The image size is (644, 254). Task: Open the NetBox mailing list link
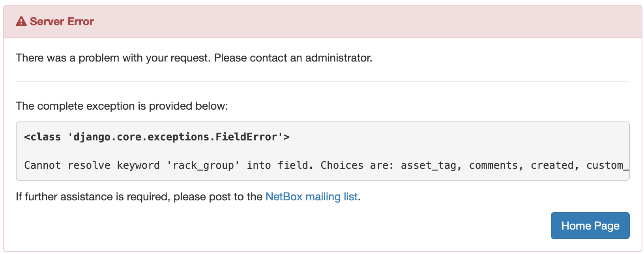pos(311,196)
